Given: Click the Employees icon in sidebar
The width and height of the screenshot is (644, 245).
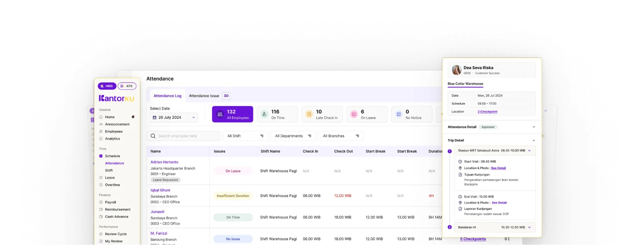Looking at the screenshot, I should coord(101,131).
